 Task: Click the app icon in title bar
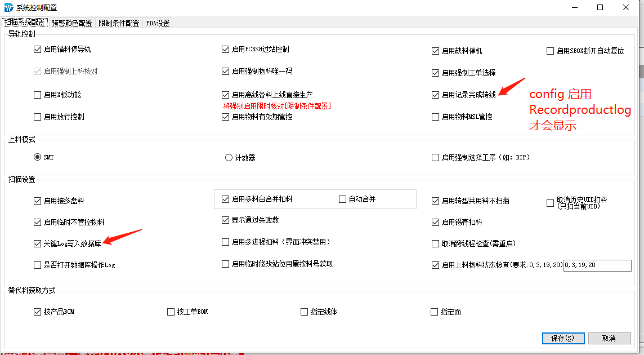[x=7, y=7]
